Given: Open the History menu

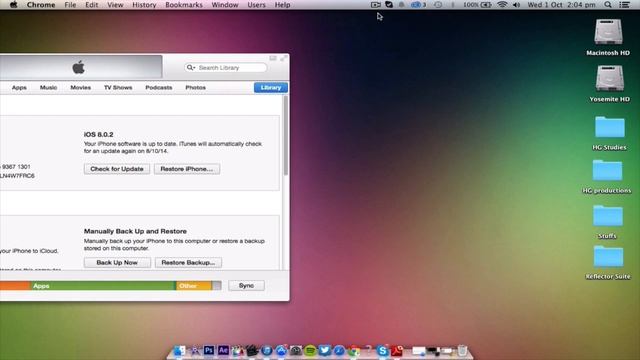Looking at the screenshot, I should tap(144, 5).
